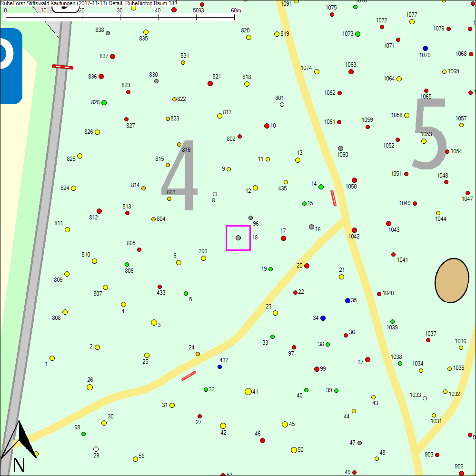
Task: Click the large section number 4
Action: [x=180, y=175]
